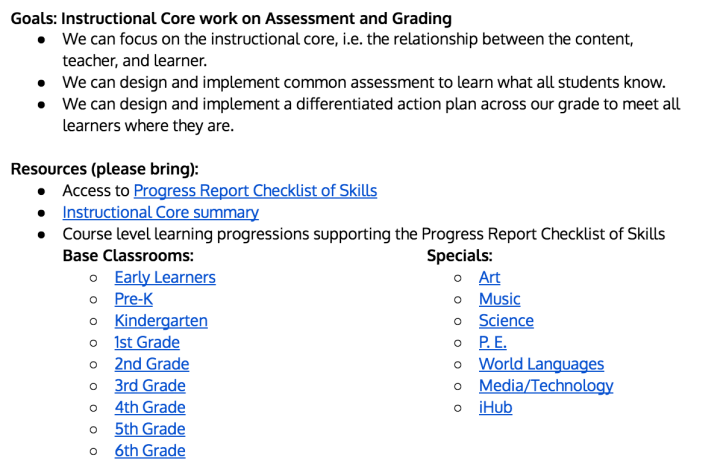This screenshot has width=723, height=467.
Task: Open the Instructional Core summary link
Action: click(x=160, y=212)
